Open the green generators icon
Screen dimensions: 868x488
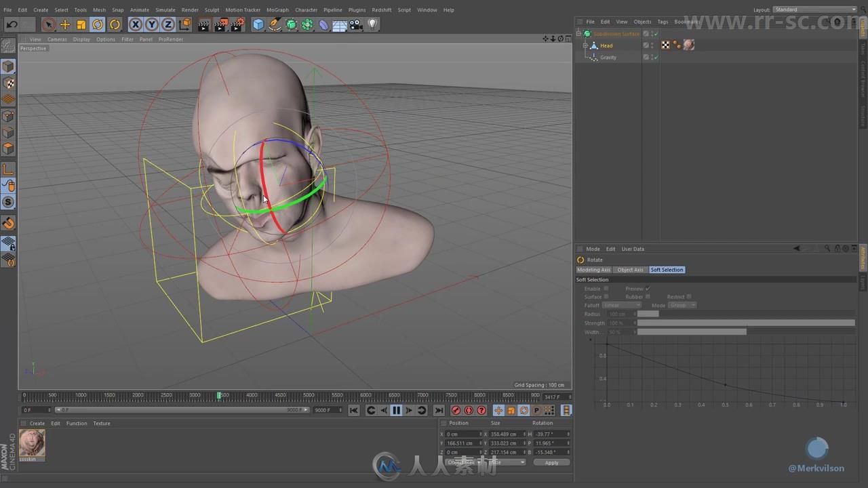pyautogui.click(x=291, y=25)
